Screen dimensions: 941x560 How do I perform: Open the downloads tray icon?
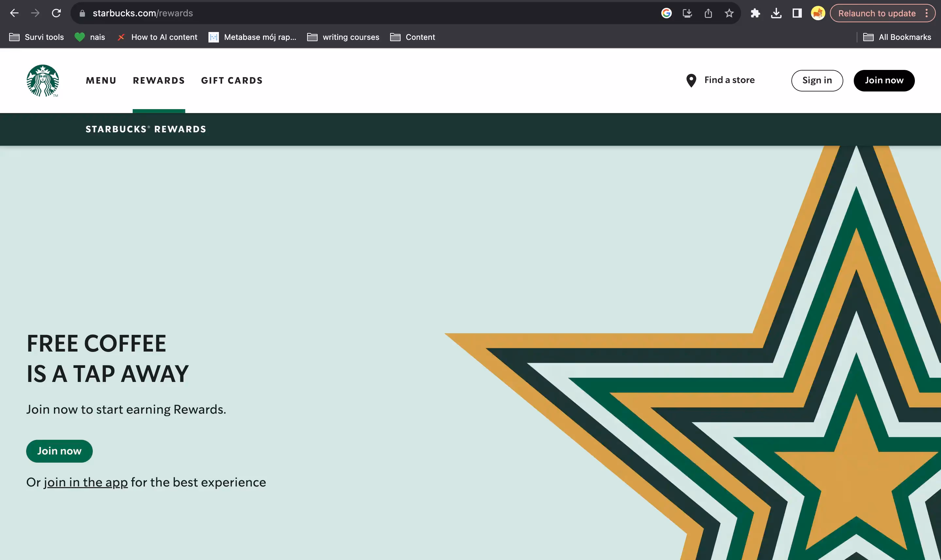pos(776,13)
